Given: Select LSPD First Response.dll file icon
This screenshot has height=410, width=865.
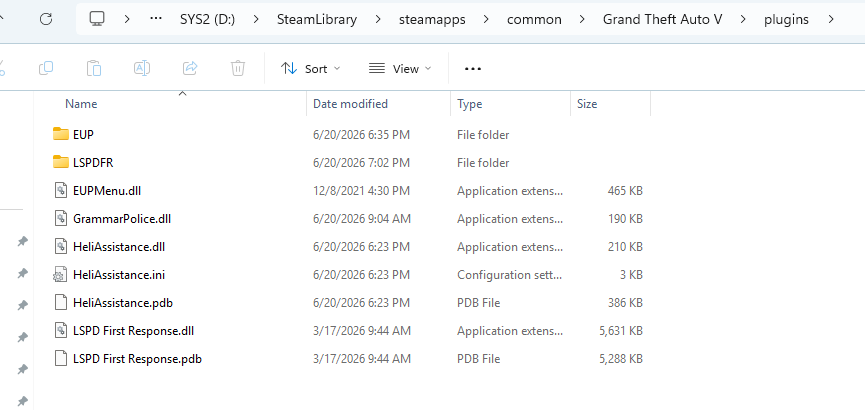Looking at the screenshot, I should 61,331.
